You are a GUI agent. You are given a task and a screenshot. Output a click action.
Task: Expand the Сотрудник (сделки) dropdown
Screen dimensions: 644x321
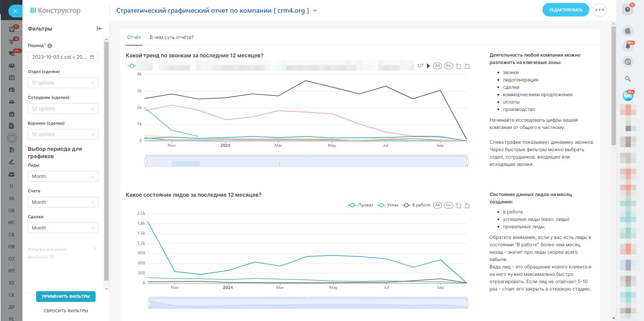pos(63,109)
